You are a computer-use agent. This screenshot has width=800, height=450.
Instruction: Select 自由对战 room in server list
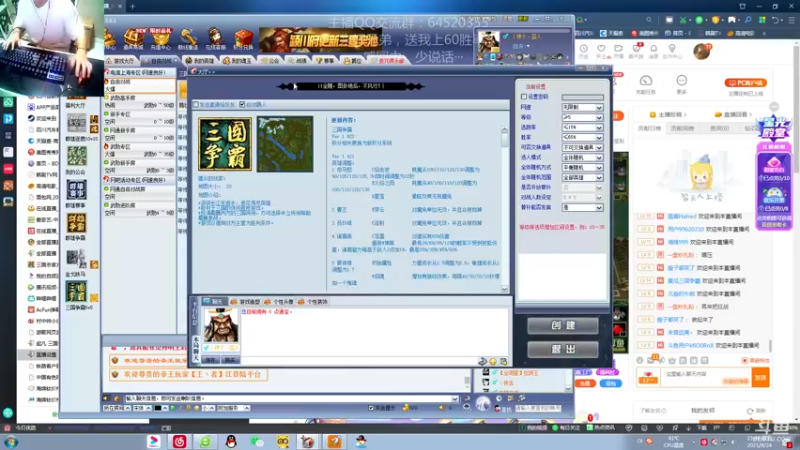pos(140,85)
